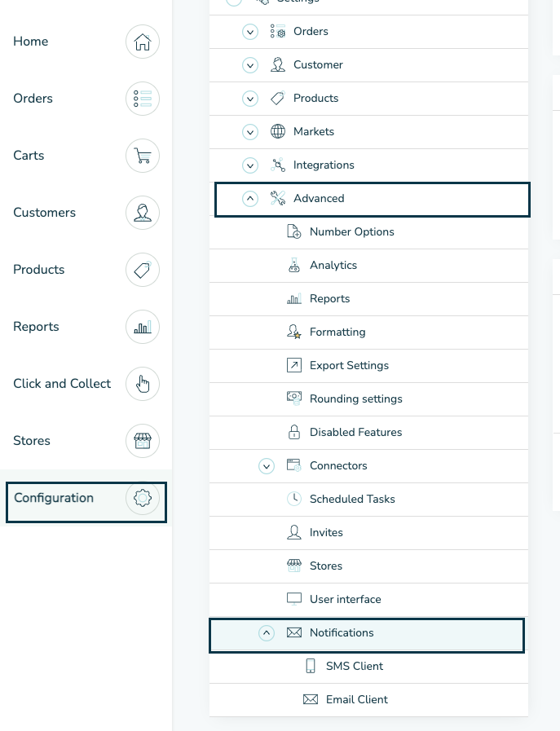Open Reports using the bar chart icon
The height and width of the screenshot is (731, 560).
pyautogui.click(x=143, y=327)
